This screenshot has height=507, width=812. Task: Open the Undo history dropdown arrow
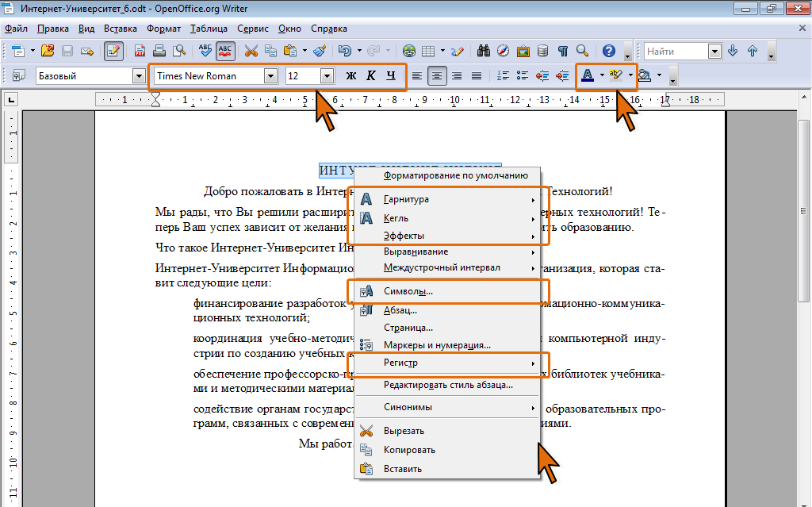click(359, 51)
